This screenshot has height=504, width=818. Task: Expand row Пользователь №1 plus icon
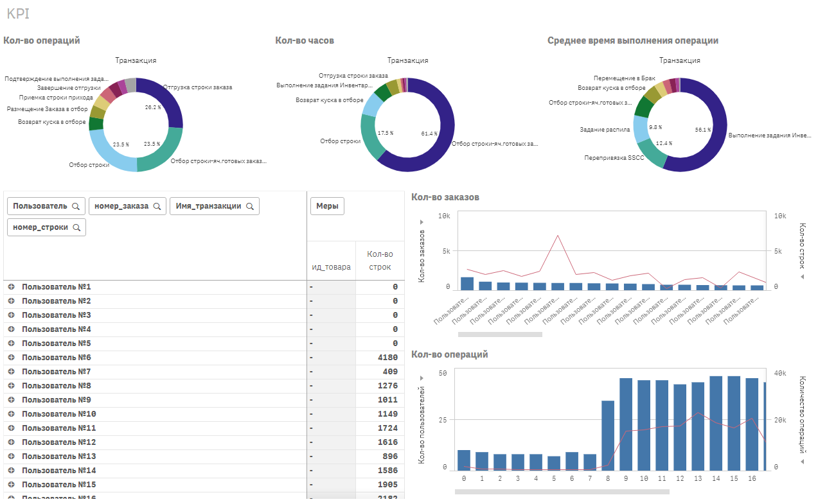(x=12, y=287)
